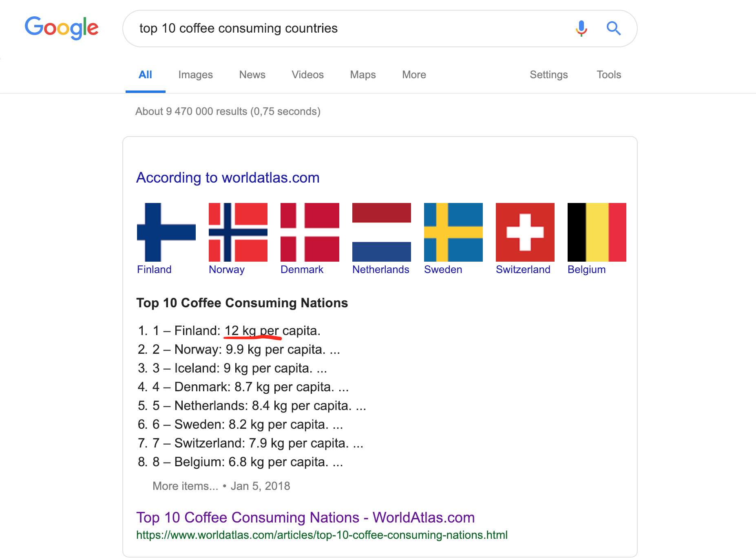
Task: Switch to the Maps tab
Action: pos(363,75)
